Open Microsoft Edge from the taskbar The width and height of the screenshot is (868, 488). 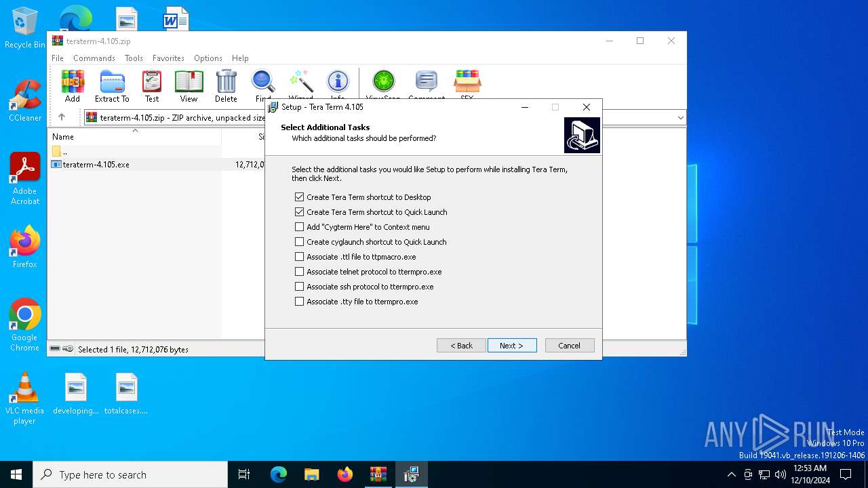(279, 474)
